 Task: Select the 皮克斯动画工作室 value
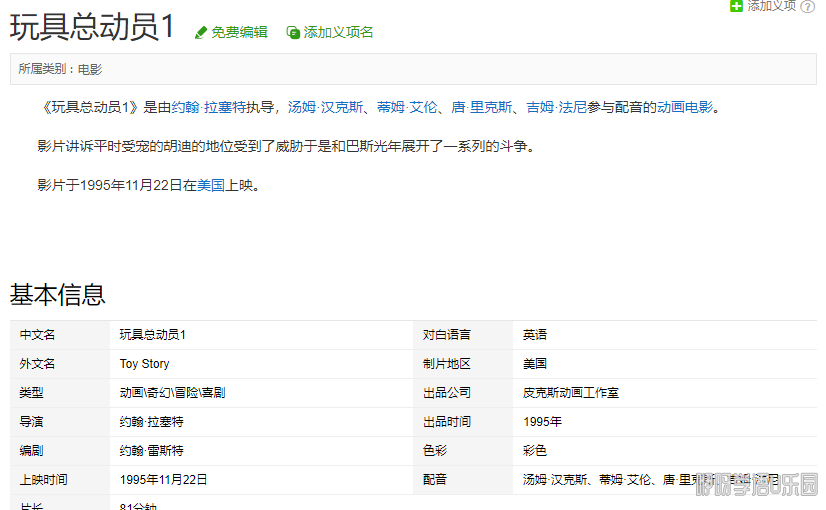pyautogui.click(x=571, y=393)
